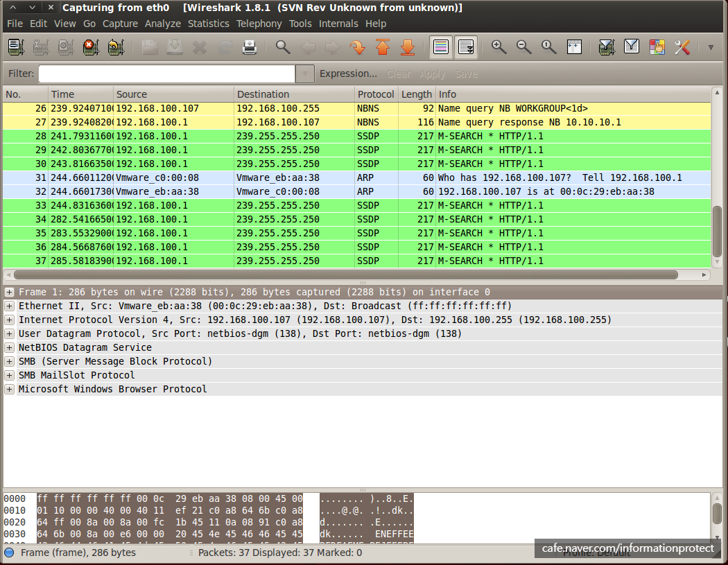Toggle auto scroll in live capture
The image size is (728, 565).
pyautogui.click(x=466, y=47)
